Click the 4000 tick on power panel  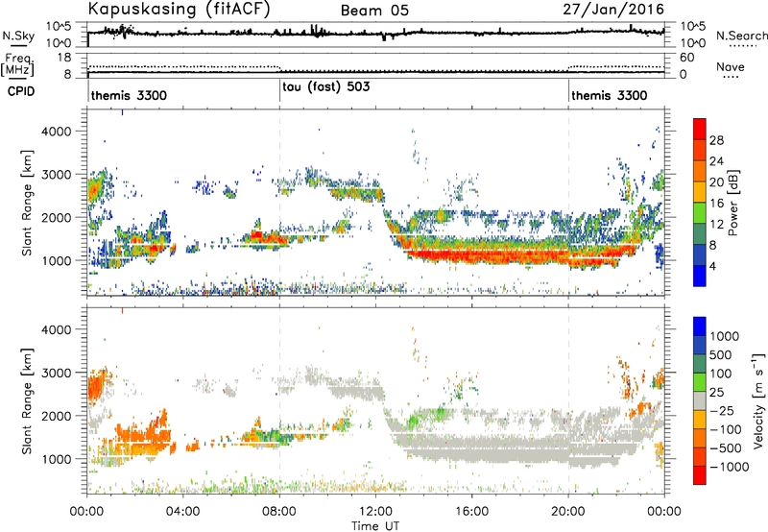57,132
